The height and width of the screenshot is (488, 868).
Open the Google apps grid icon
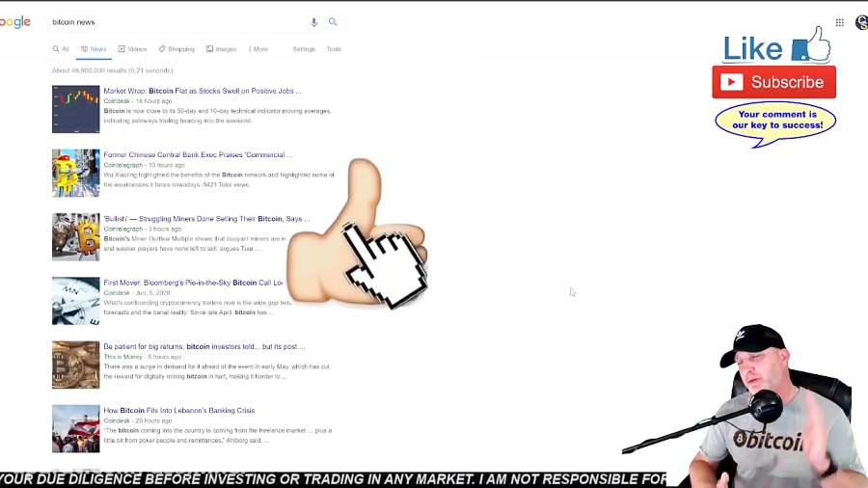tap(840, 23)
